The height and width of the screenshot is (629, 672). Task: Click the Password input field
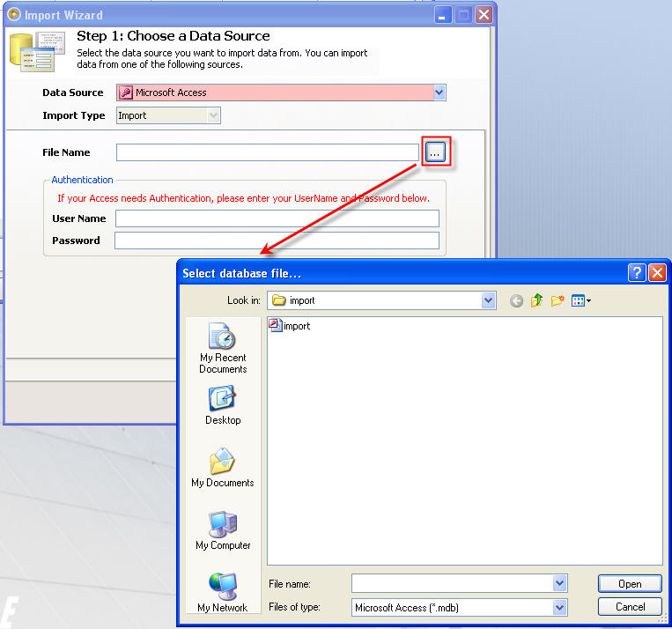(x=277, y=240)
